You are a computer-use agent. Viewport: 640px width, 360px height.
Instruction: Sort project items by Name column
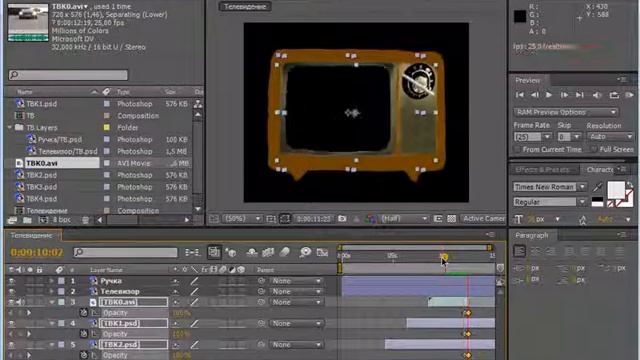click(x=25, y=92)
